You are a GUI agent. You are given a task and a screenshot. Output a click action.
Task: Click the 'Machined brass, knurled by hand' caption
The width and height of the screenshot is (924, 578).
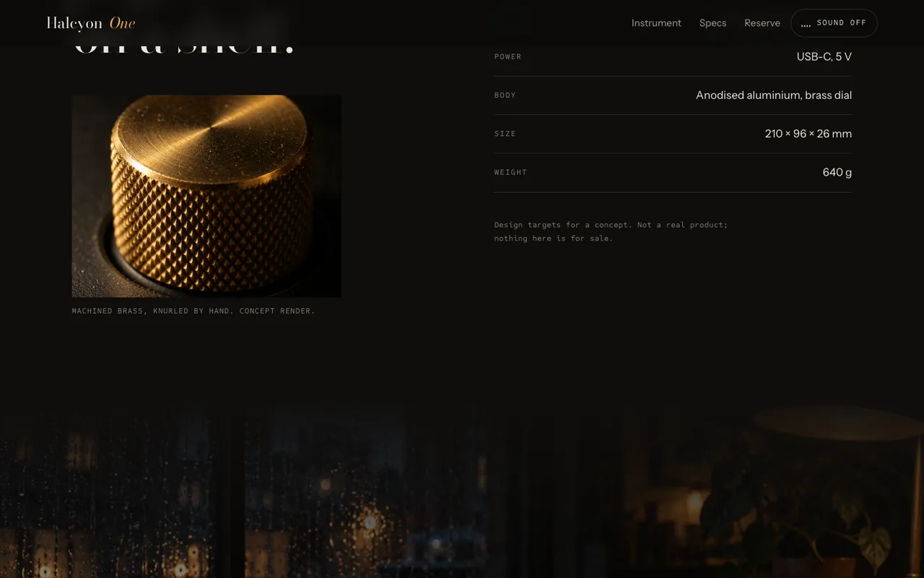tap(193, 311)
